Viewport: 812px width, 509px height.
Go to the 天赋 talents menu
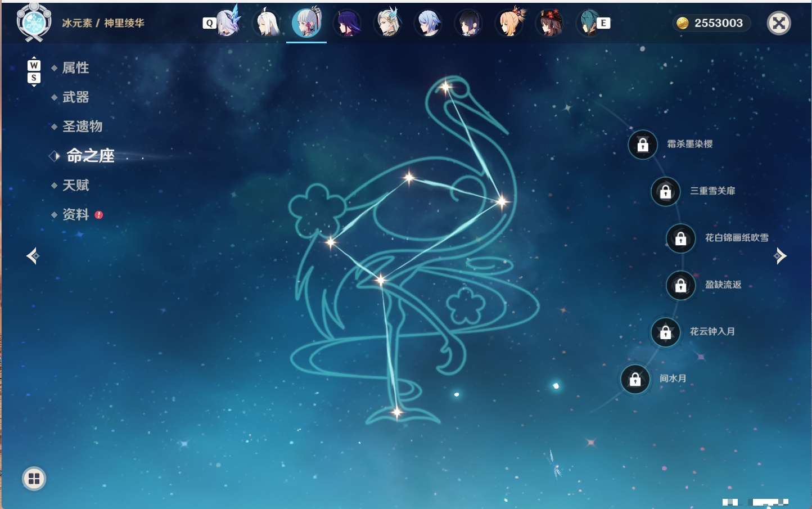(x=75, y=185)
